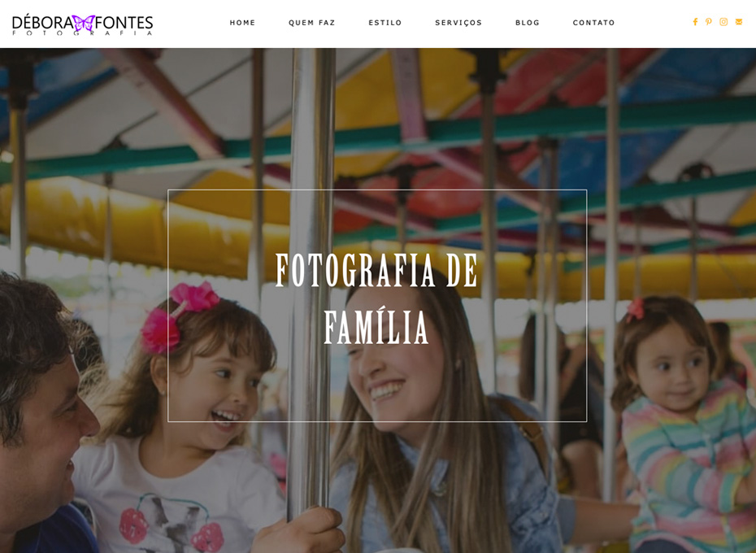The height and width of the screenshot is (553, 756).
Task: Click the Fotografia tagline under the logo
Action: click(x=82, y=33)
